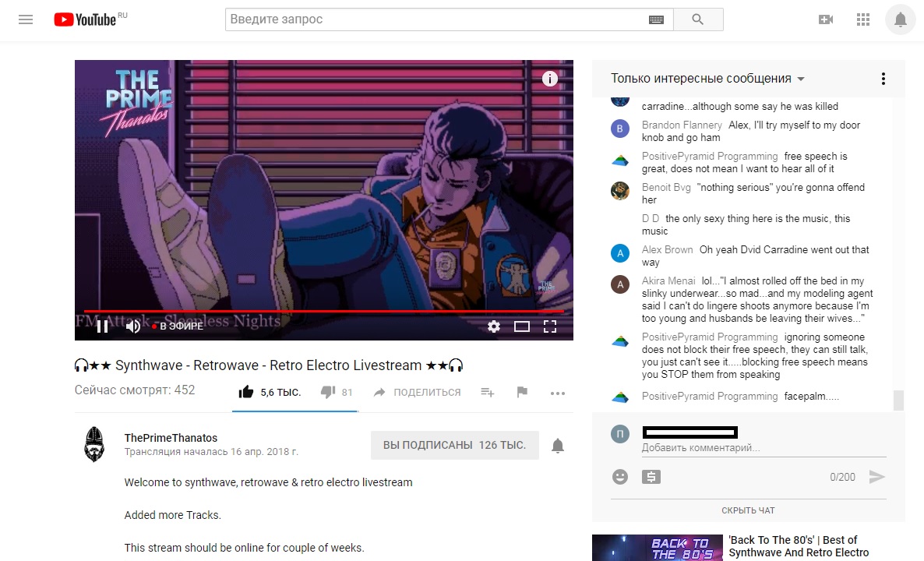This screenshot has height=561, width=924.
Task: Click ПОДЕЛИТЬСЯ share button
Action: (418, 393)
